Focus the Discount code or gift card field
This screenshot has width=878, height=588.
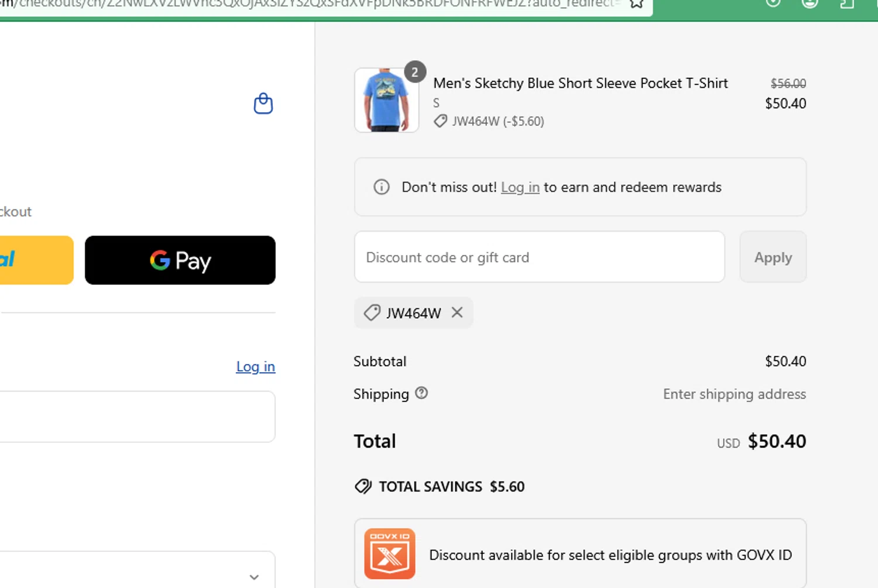540,257
